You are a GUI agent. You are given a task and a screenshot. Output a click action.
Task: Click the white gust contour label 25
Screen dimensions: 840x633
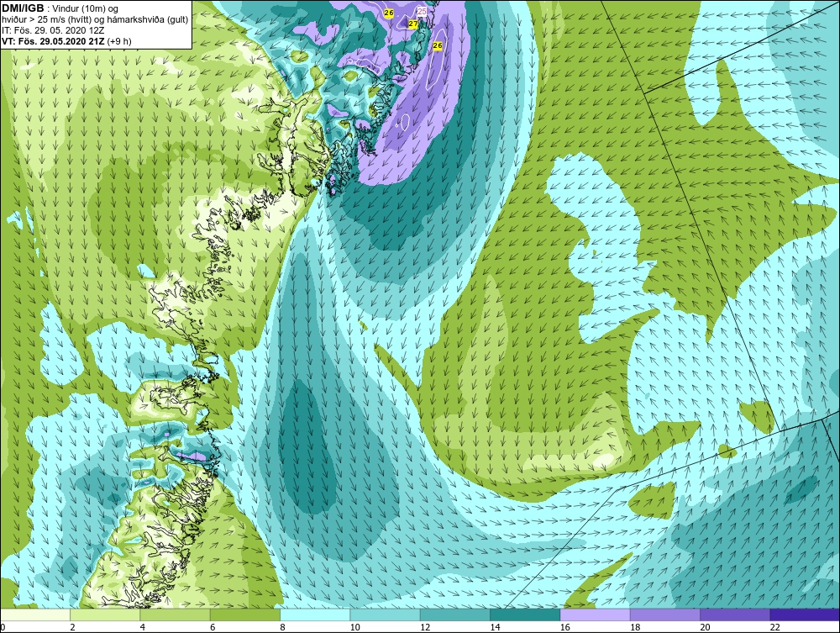click(422, 11)
